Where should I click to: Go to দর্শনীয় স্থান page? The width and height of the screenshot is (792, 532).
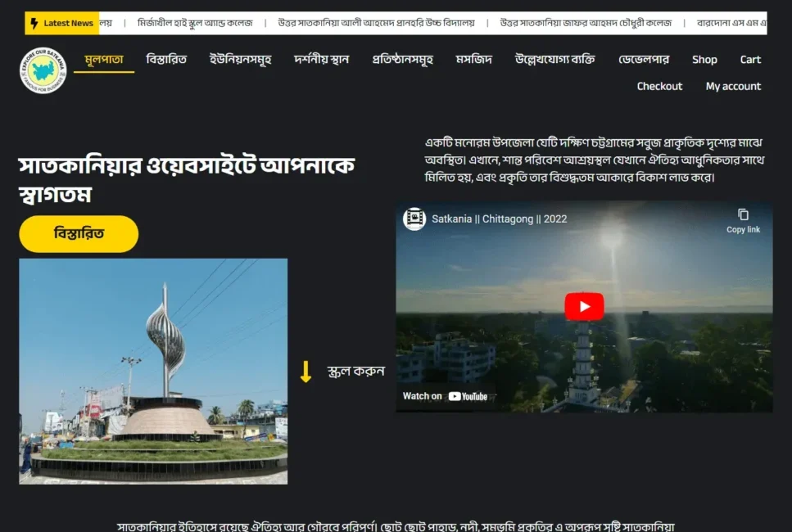click(321, 59)
